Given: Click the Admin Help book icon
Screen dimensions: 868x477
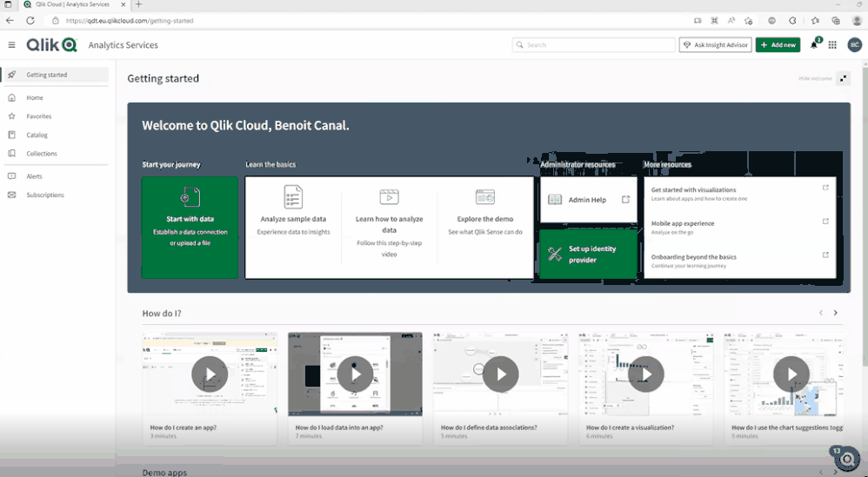Looking at the screenshot, I should 555,200.
